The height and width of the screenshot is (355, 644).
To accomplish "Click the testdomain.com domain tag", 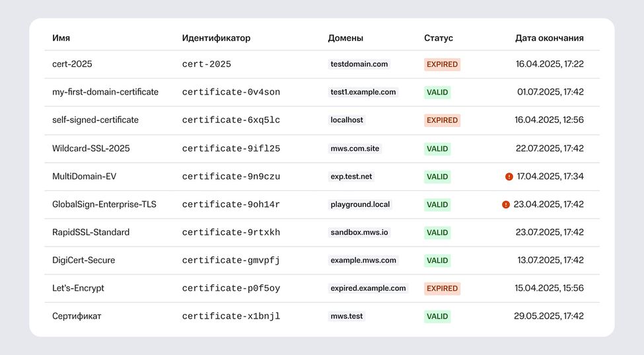I will click(x=359, y=64).
